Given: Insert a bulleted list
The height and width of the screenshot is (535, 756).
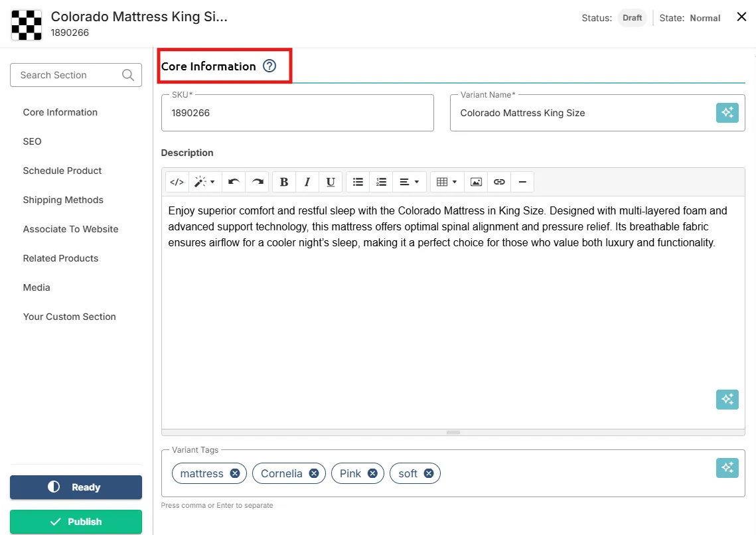Looking at the screenshot, I should 358,182.
